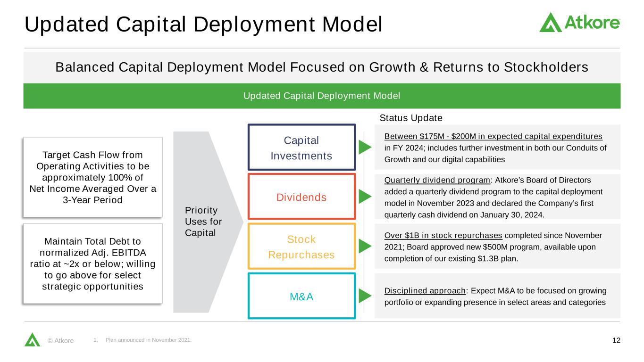Click the green arrow beside Dividends
This screenshot has height=362, width=644.
pyautogui.click(x=366, y=197)
